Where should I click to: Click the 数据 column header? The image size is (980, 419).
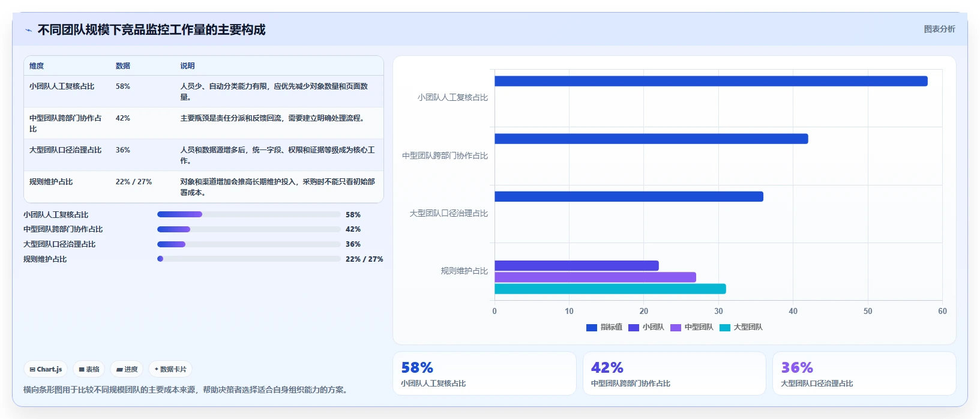point(123,66)
